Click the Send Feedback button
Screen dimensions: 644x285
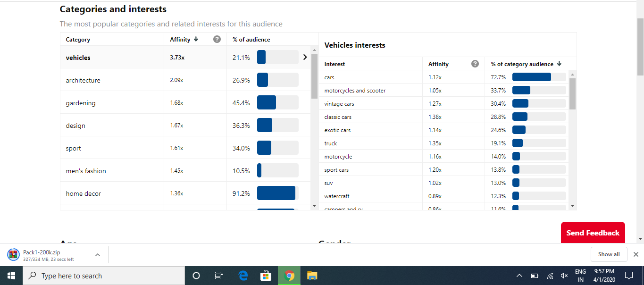pyautogui.click(x=593, y=233)
